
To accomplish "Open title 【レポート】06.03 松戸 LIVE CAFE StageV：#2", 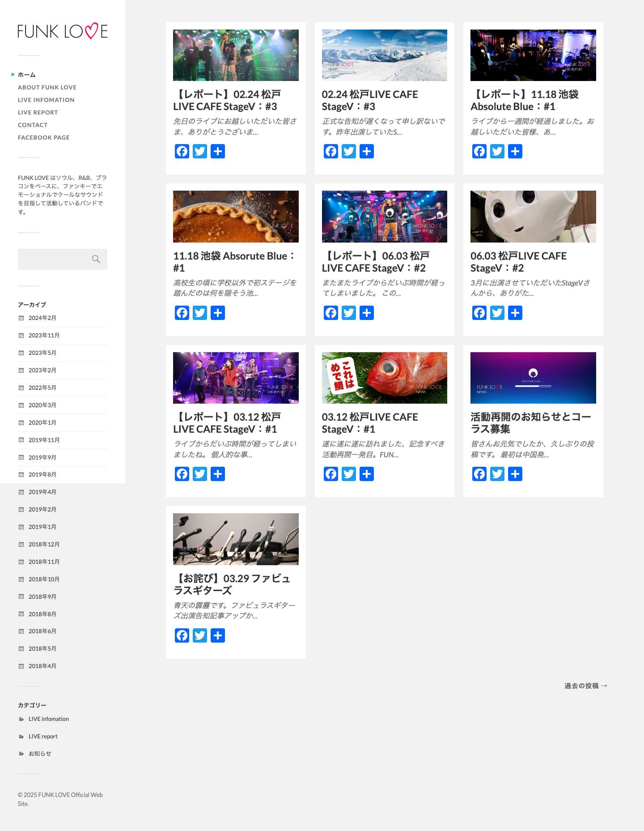I will pyautogui.click(x=376, y=262).
